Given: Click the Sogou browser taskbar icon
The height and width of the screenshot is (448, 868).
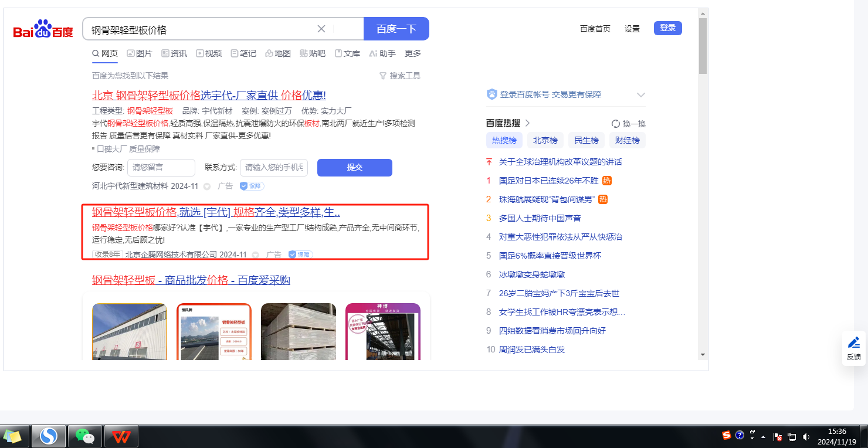Looking at the screenshot, I should 48,436.
